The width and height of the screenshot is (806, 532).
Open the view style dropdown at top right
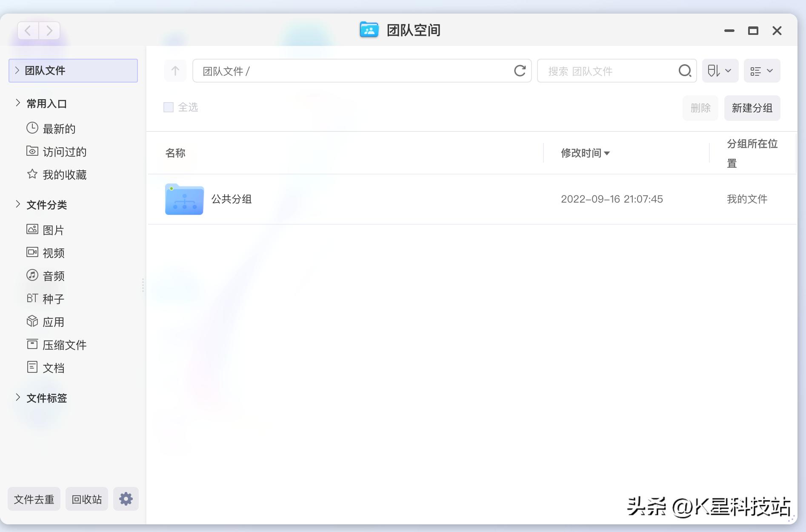(761, 70)
